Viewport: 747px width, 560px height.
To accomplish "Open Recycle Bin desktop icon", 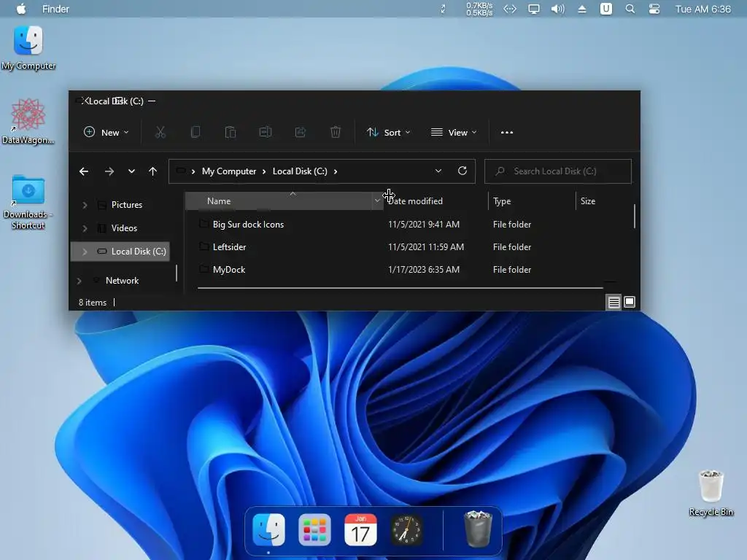I will [711, 493].
